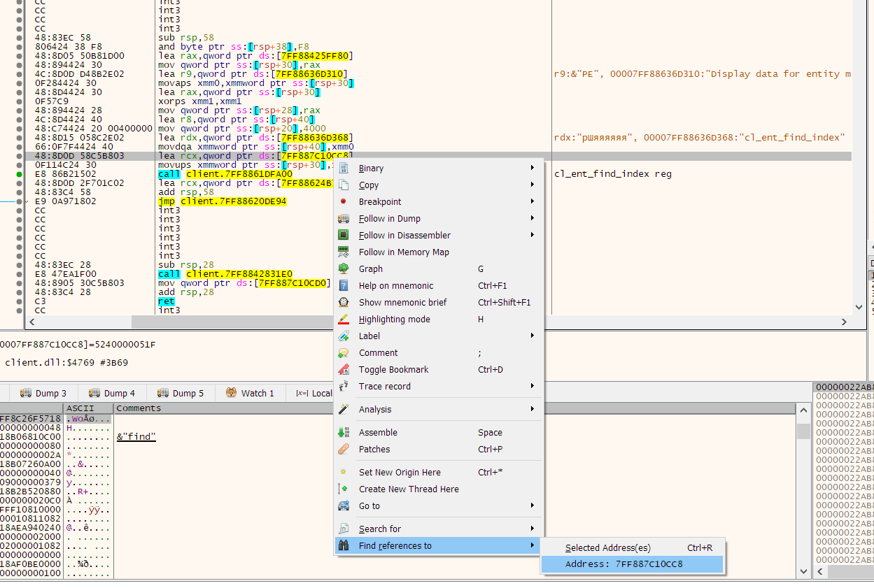Click disassembly horizontal scrollbar left arrow
The image size is (874, 588).
coord(31,322)
